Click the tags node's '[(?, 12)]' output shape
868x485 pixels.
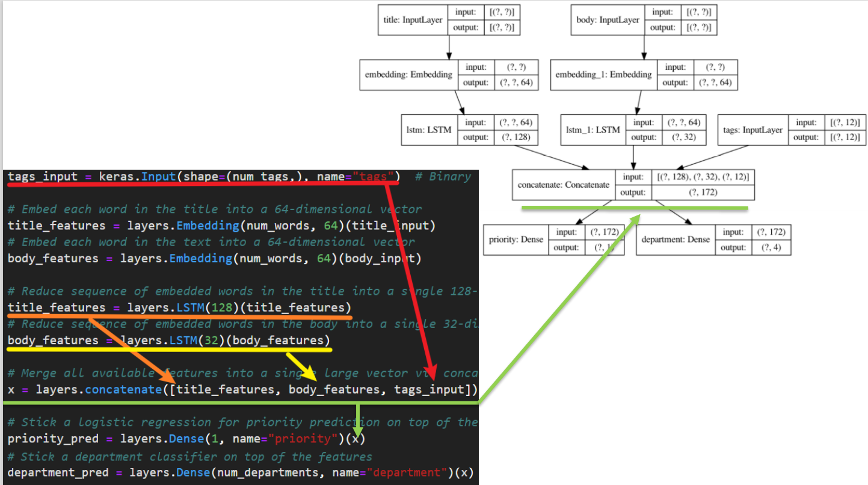pos(845,137)
